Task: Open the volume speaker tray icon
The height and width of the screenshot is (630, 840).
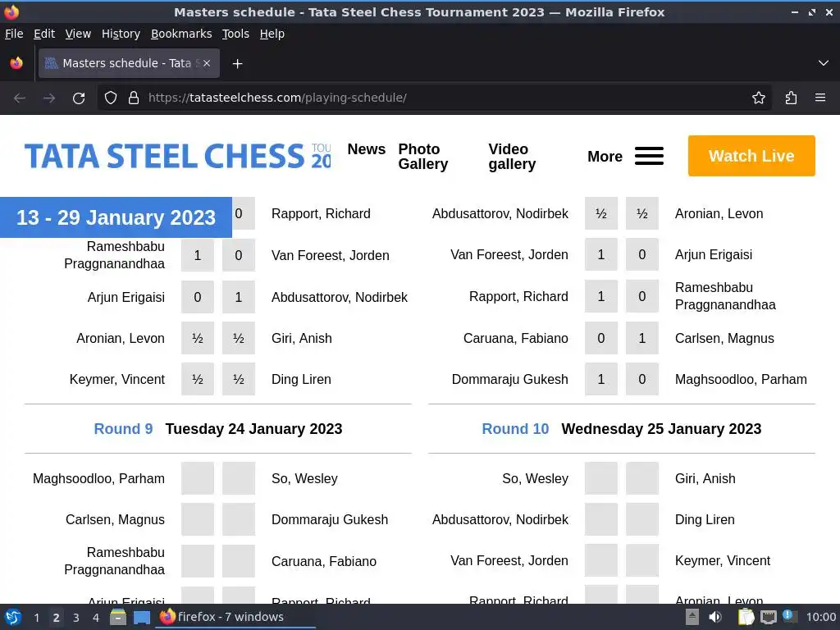Action: tap(715, 617)
